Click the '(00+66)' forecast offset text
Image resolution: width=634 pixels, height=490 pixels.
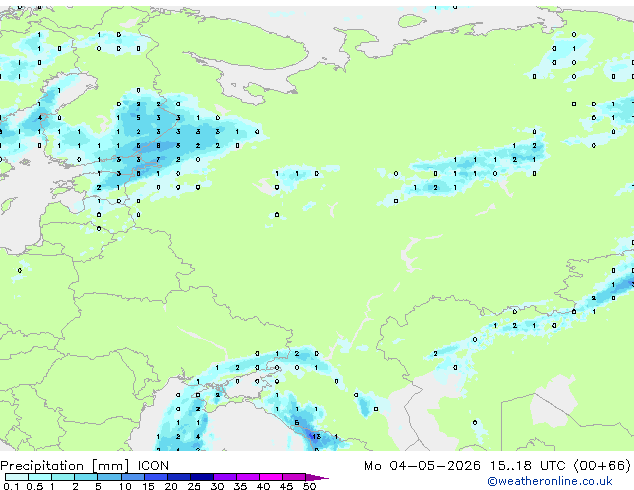click(x=602, y=466)
